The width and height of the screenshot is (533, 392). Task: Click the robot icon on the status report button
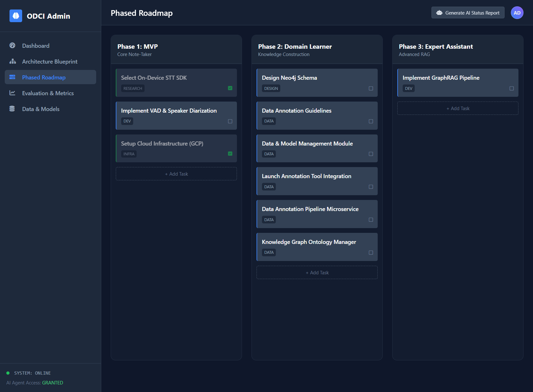point(439,12)
